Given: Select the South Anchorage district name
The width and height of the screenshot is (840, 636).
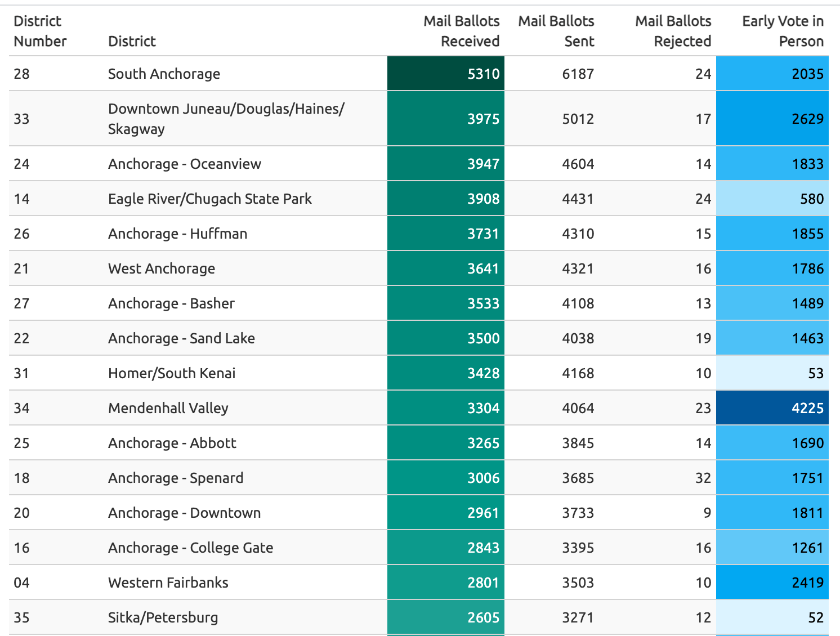Looking at the screenshot, I should (x=164, y=74).
